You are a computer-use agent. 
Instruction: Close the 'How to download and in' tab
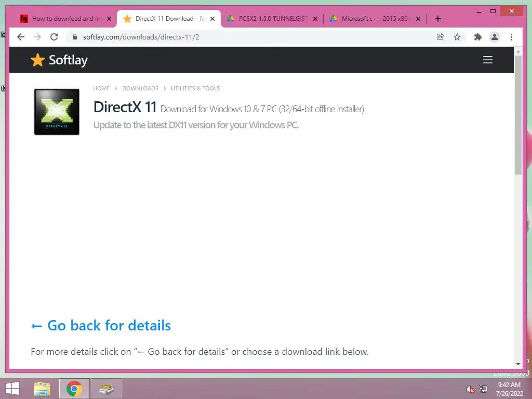pyautogui.click(x=109, y=19)
